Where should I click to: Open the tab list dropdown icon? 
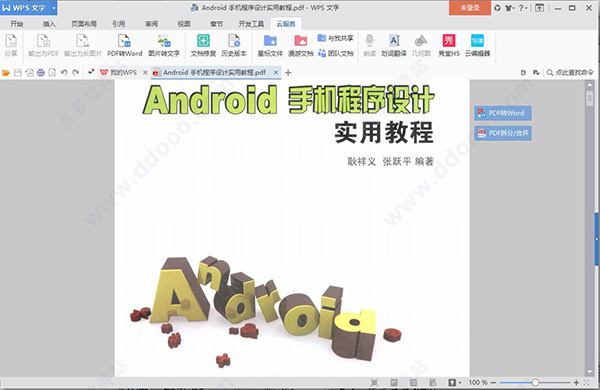[x=536, y=72]
